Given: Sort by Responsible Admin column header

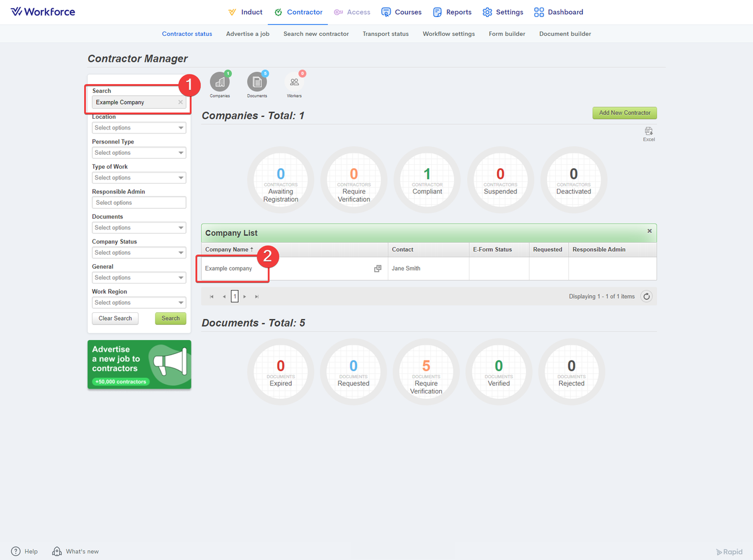Looking at the screenshot, I should point(612,249).
